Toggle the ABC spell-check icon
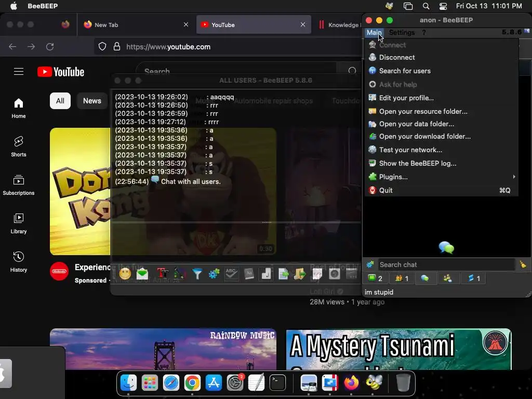Screen dimensions: 532x399 pos(231,273)
